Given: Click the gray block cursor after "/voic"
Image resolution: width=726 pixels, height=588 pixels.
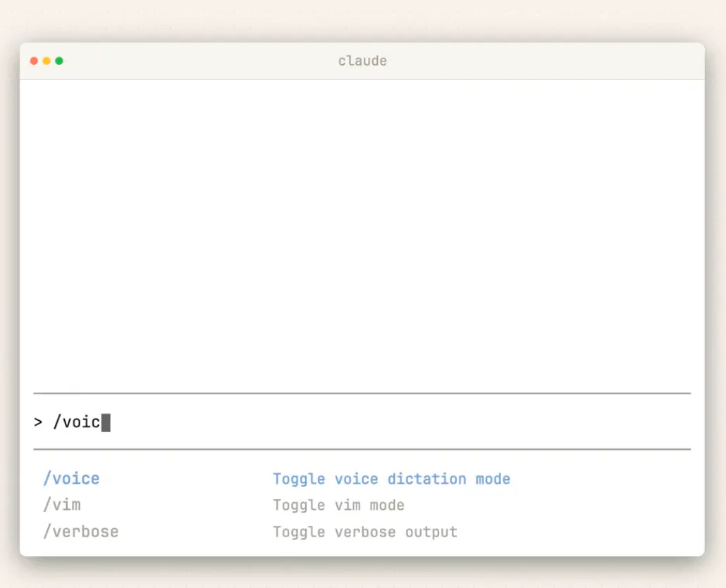Looking at the screenshot, I should (x=106, y=422).
